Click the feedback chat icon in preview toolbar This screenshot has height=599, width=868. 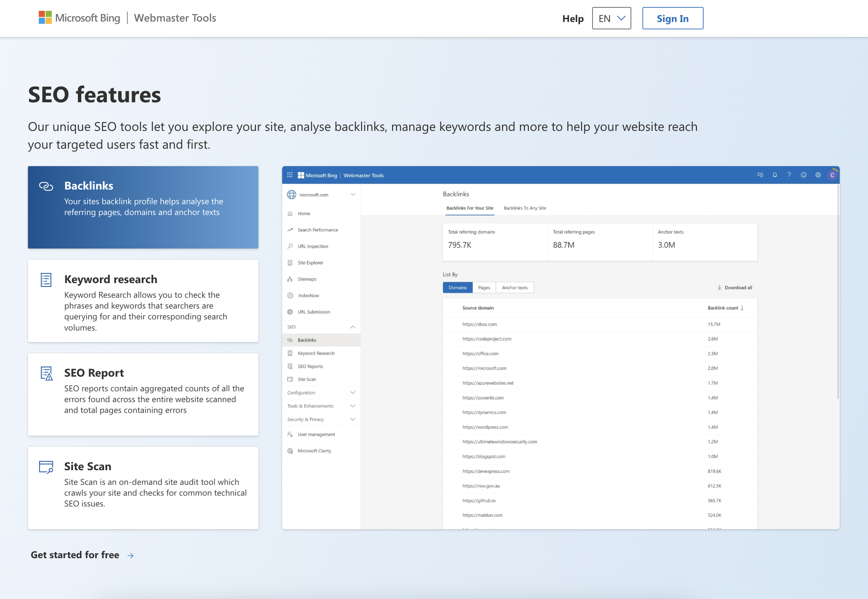pyautogui.click(x=760, y=175)
